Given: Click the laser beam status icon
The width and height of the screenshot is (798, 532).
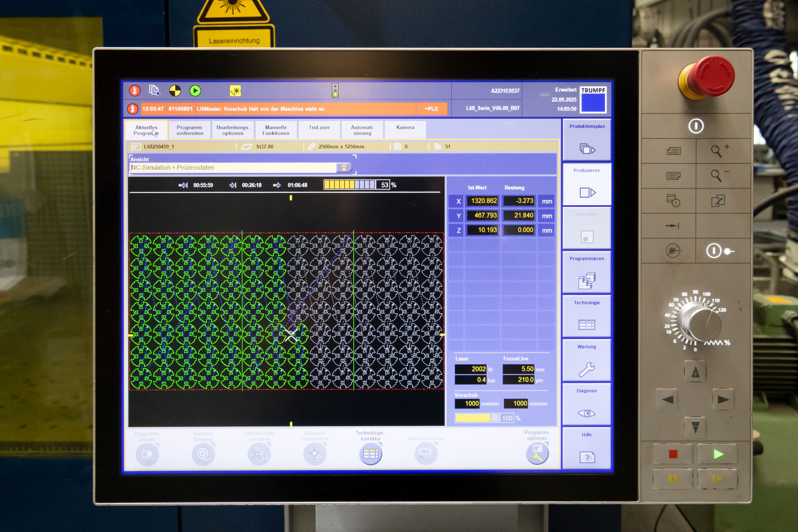Looking at the screenshot, I should [235, 91].
